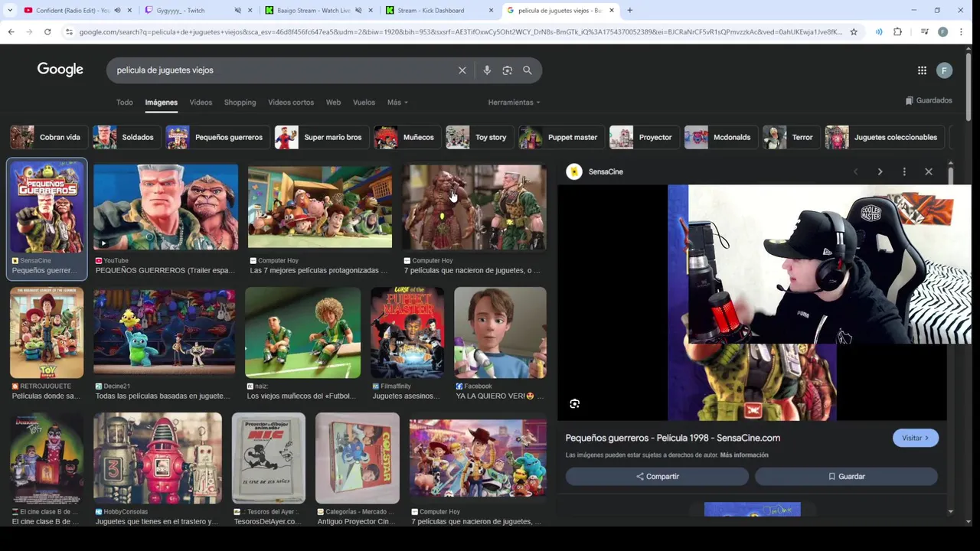
Task: Show previous image in preview panel
Action: 855,171
